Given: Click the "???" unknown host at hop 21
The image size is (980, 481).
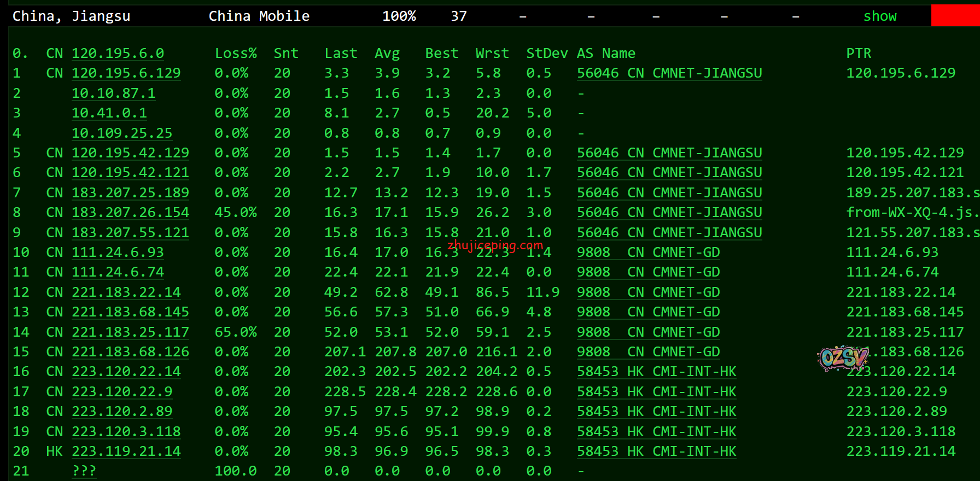Looking at the screenshot, I should click(84, 471).
